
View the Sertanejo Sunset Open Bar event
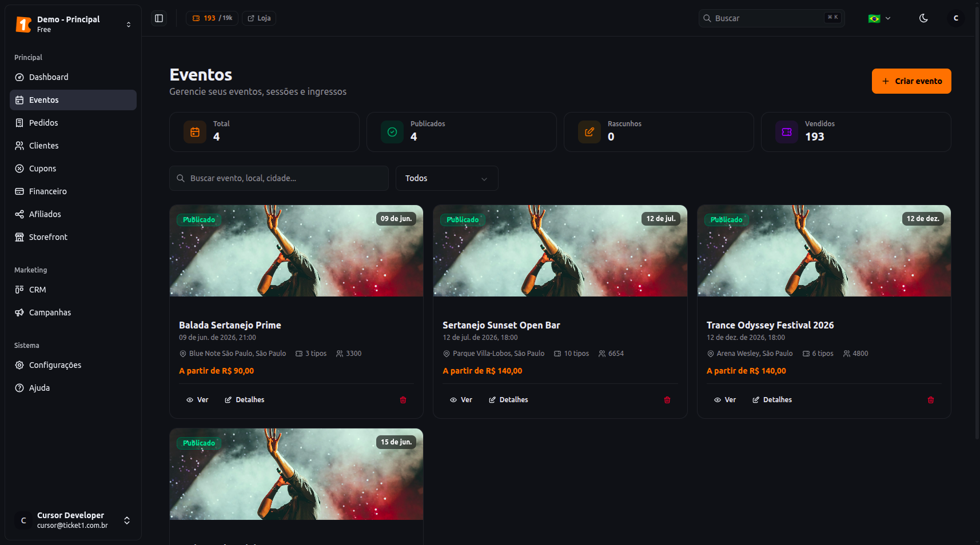(x=461, y=400)
